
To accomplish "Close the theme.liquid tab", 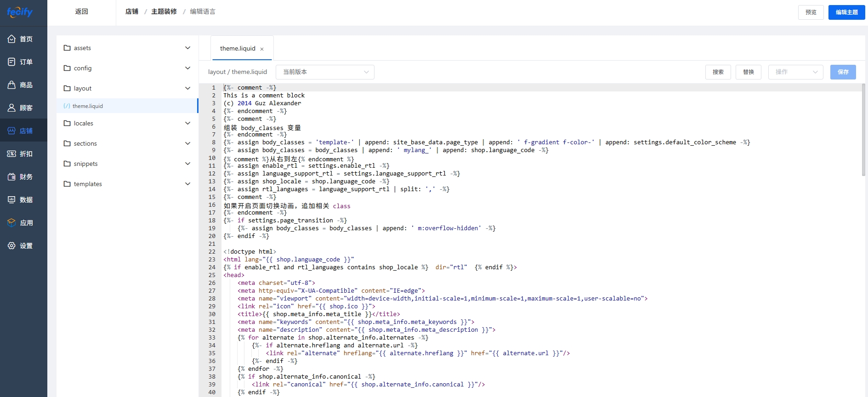I will [x=262, y=49].
